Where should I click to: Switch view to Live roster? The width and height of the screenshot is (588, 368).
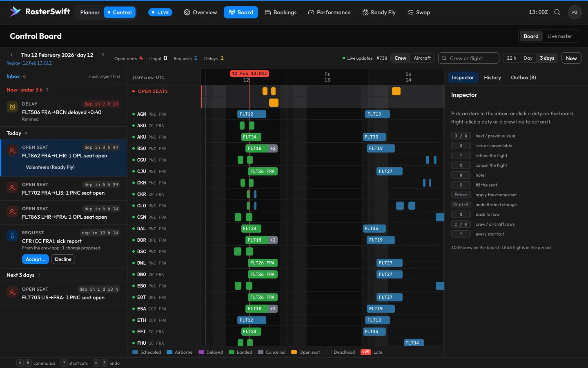point(559,36)
